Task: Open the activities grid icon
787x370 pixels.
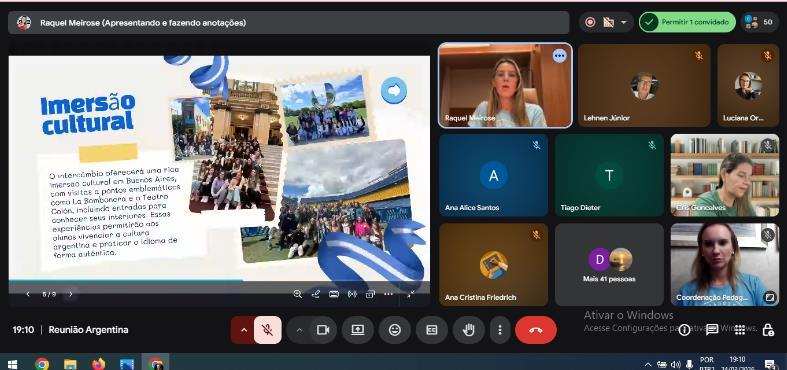Action: point(740,330)
